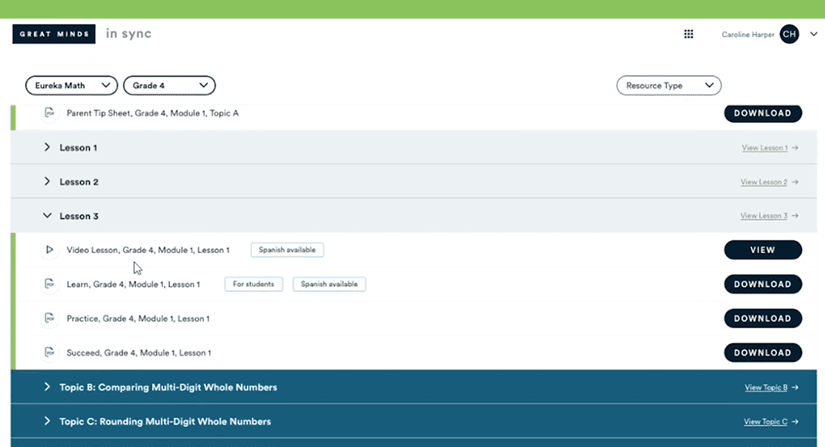Image resolution: width=825 pixels, height=447 pixels.
Task: Click 'Learn, Grade 4, Module 1, Lesson 1' title
Action: 133,284
